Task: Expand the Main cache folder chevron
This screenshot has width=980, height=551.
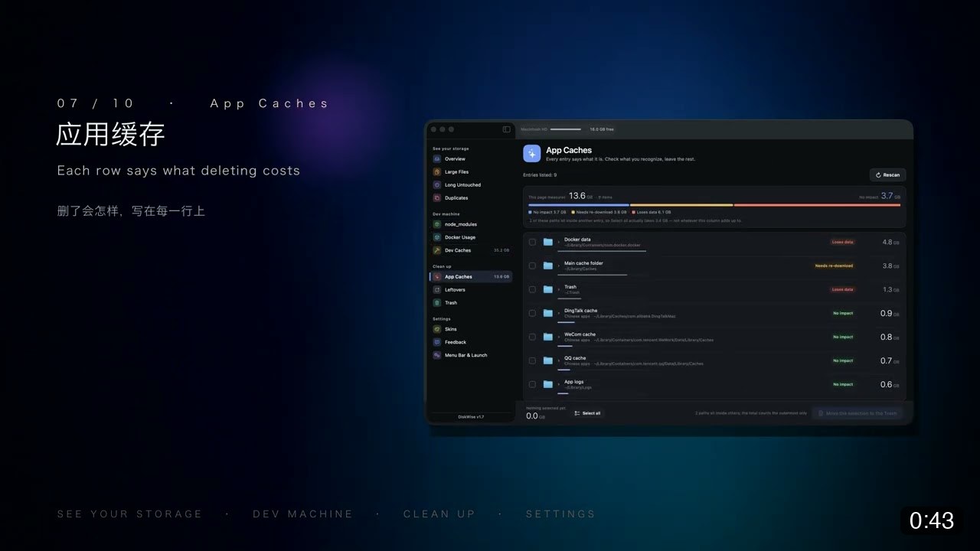Action: tap(558, 266)
